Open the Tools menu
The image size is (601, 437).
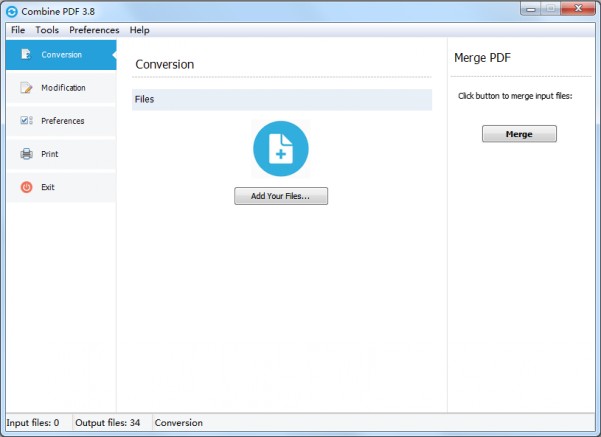coord(47,30)
